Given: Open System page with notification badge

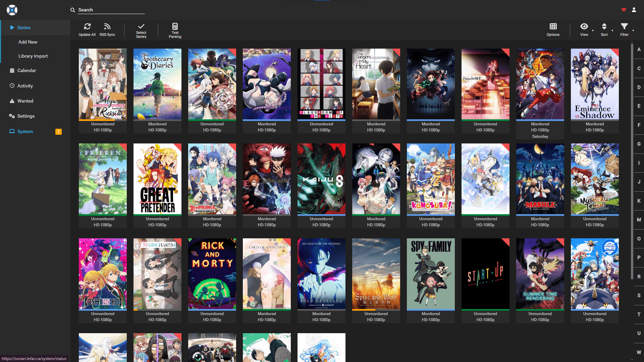Looking at the screenshot, I should (x=24, y=131).
